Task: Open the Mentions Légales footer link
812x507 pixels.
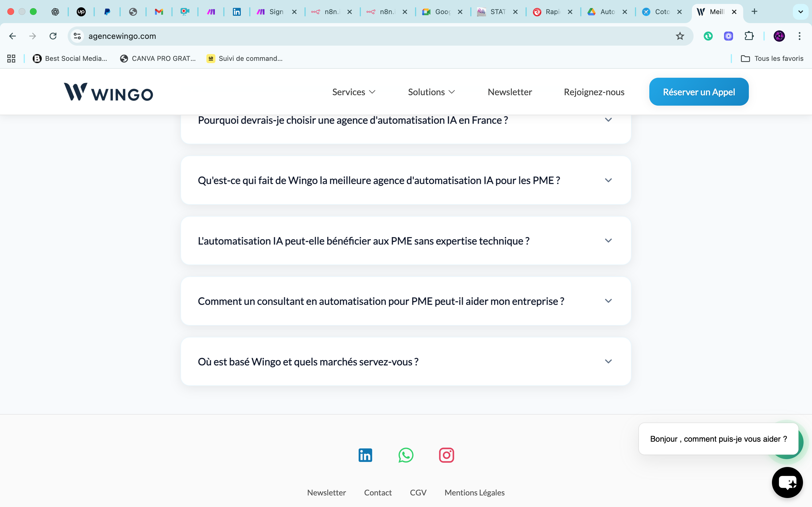Action: [474, 493]
